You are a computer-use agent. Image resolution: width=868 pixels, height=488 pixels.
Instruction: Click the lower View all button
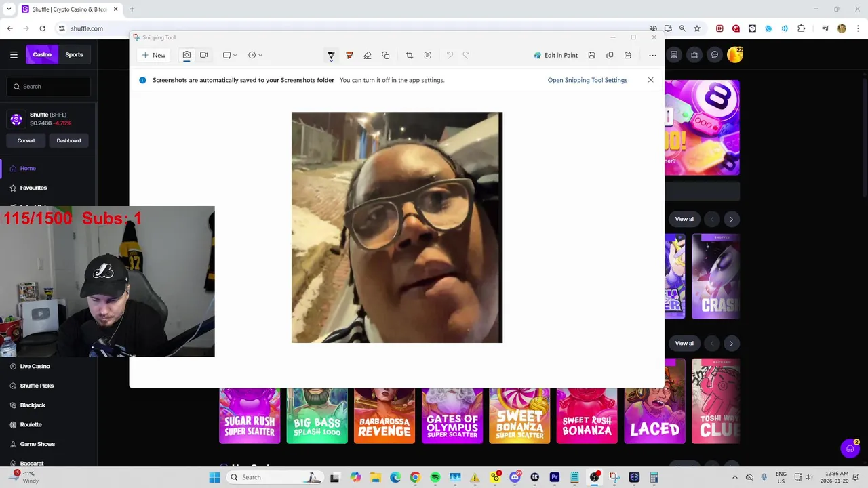[684, 343]
